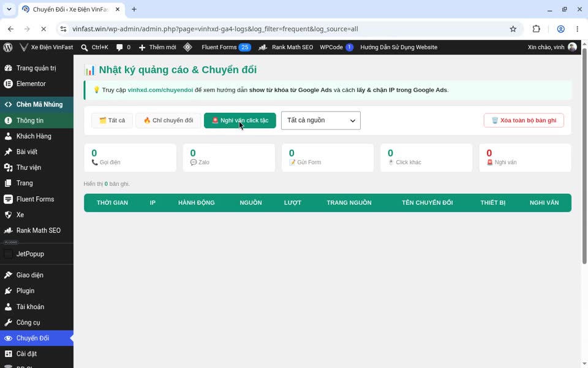
Task: Stop loading the page
Action: (x=43, y=29)
